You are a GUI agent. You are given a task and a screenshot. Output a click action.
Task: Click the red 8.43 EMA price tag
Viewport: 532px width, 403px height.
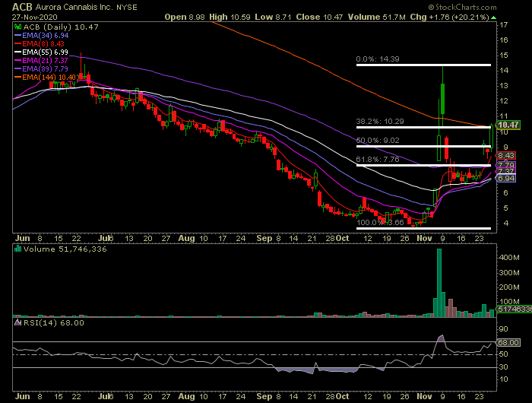506,156
